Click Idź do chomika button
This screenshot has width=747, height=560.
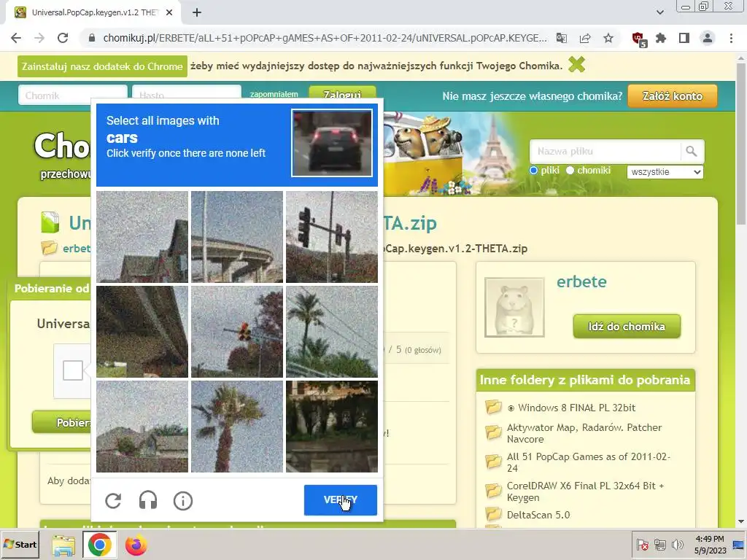pyautogui.click(x=627, y=326)
